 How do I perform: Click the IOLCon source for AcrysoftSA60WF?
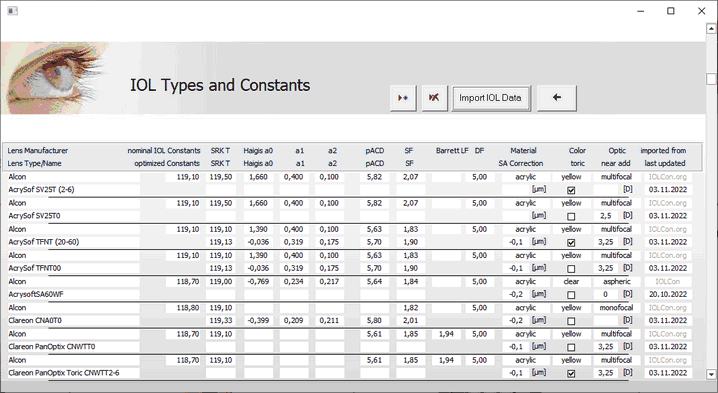coord(668,281)
